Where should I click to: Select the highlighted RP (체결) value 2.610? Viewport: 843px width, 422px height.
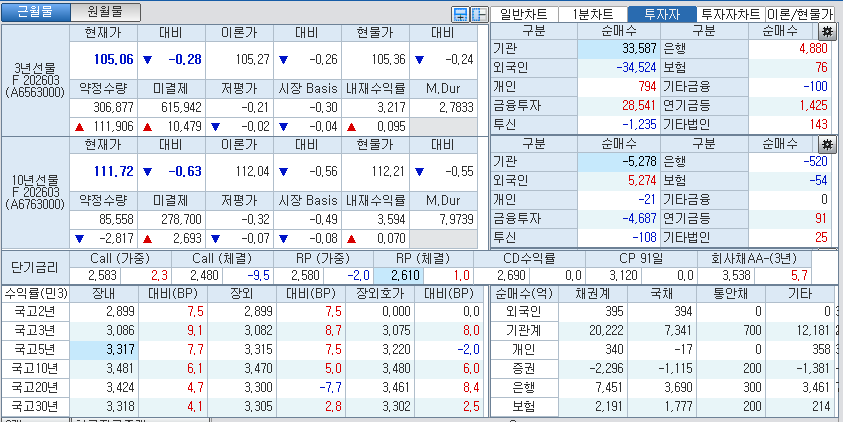tap(398, 276)
